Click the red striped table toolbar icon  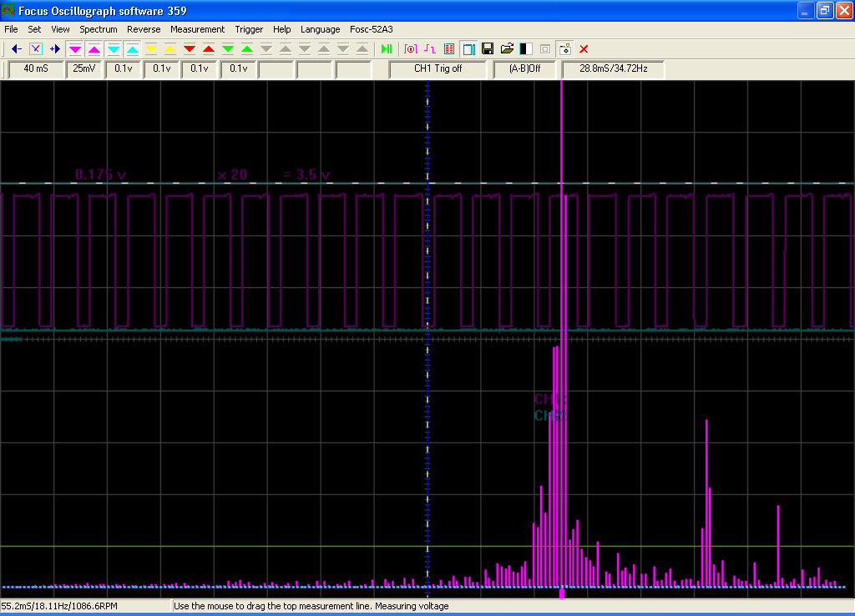pyautogui.click(x=448, y=49)
